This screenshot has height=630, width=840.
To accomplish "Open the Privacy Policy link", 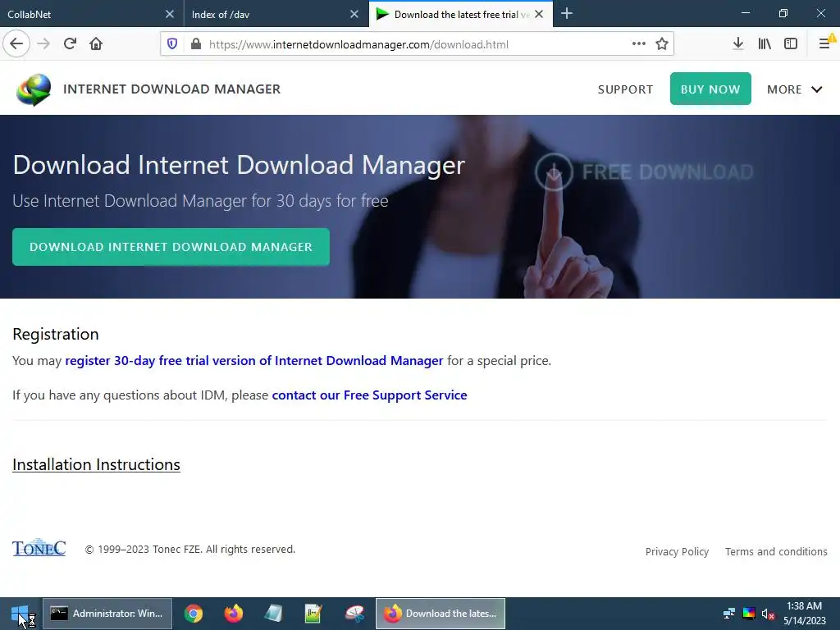I will [677, 552].
